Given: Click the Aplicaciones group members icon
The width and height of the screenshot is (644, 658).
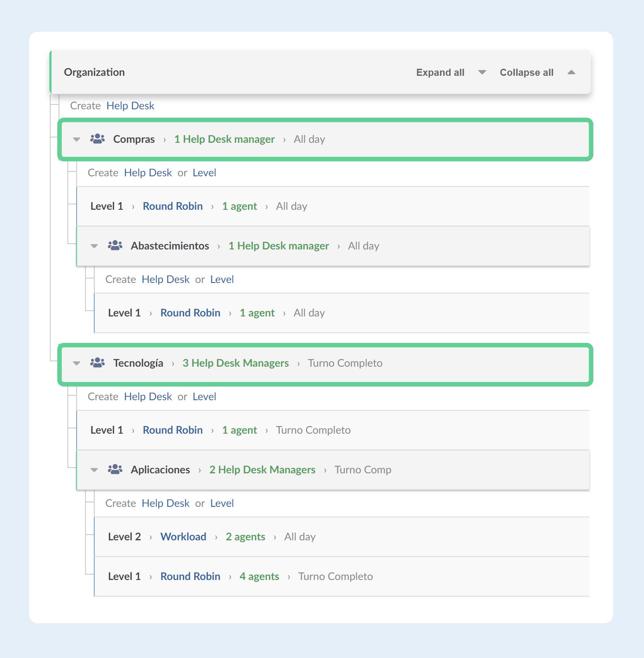Looking at the screenshot, I should click(x=115, y=469).
